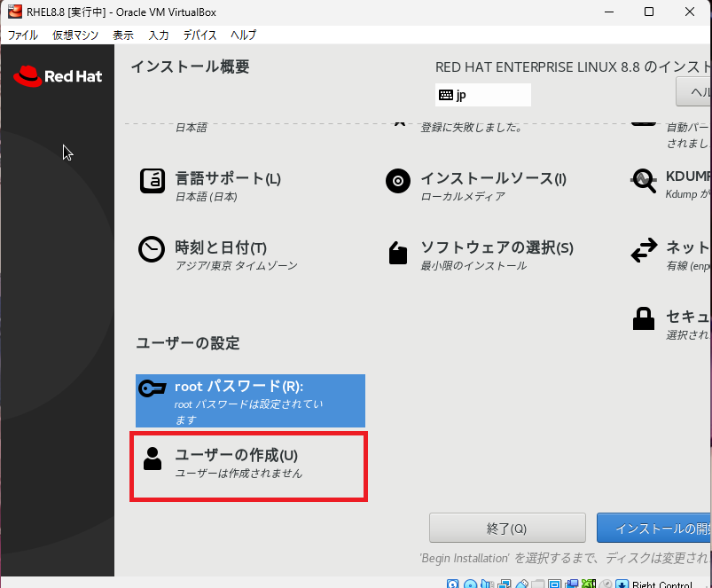Click the shared folders status icon
The width and height of the screenshot is (712, 588).
pyautogui.click(x=537, y=584)
